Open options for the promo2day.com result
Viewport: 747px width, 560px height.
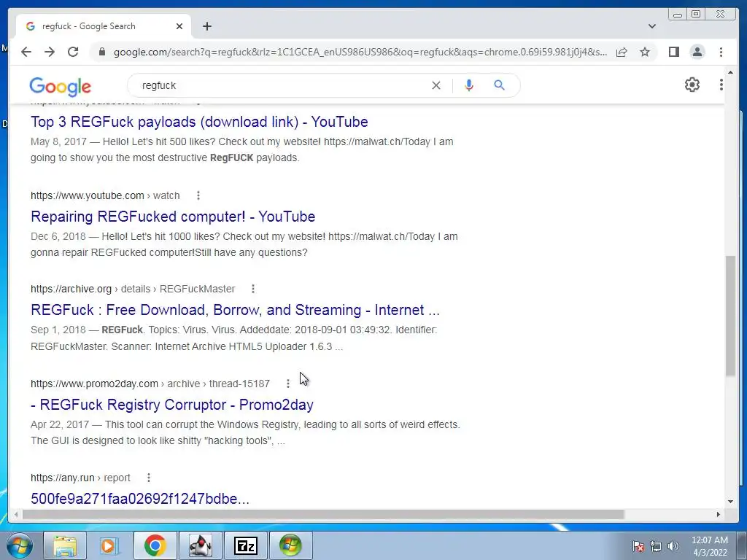click(287, 384)
